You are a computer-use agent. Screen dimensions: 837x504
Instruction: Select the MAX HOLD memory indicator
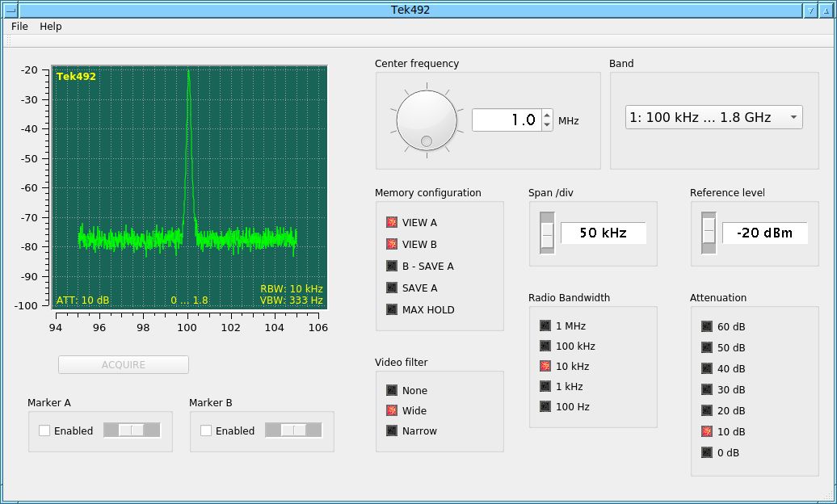393,309
